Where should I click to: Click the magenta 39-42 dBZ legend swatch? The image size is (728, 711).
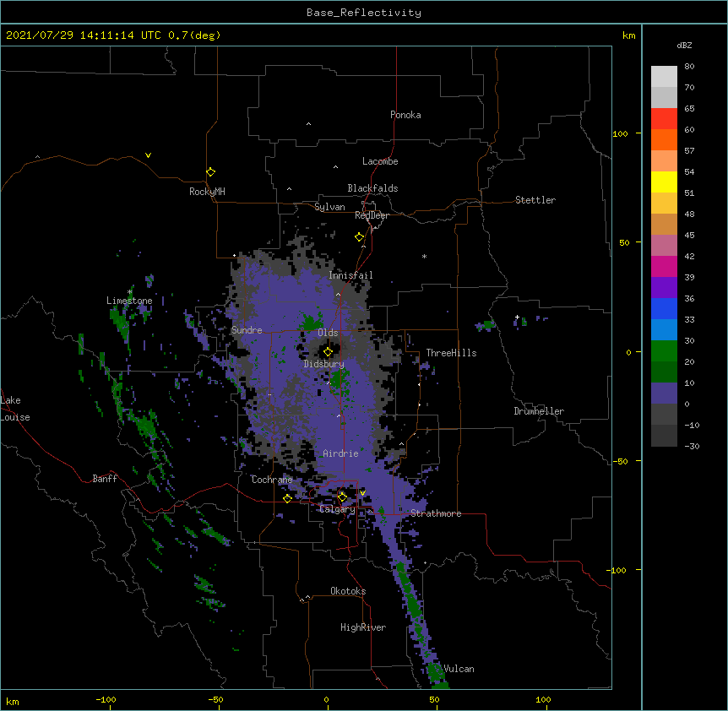coord(664,266)
